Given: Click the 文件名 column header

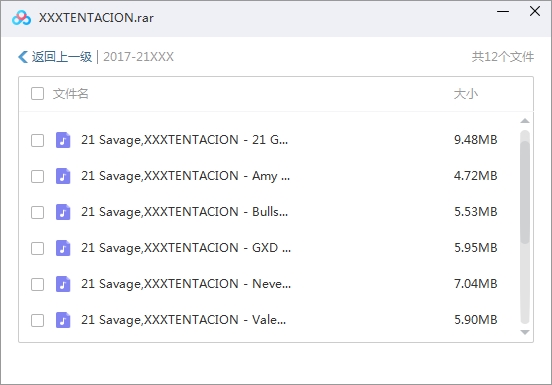Looking at the screenshot, I should coord(70,94).
